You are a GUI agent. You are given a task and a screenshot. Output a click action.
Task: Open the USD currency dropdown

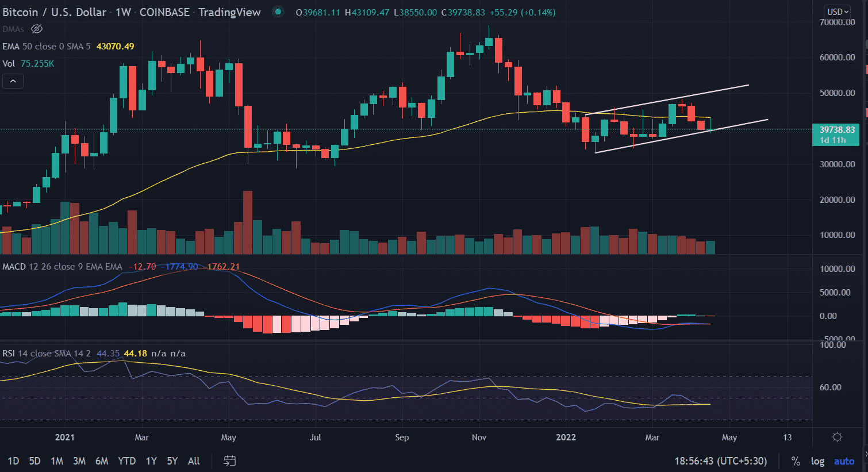coord(838,11)
